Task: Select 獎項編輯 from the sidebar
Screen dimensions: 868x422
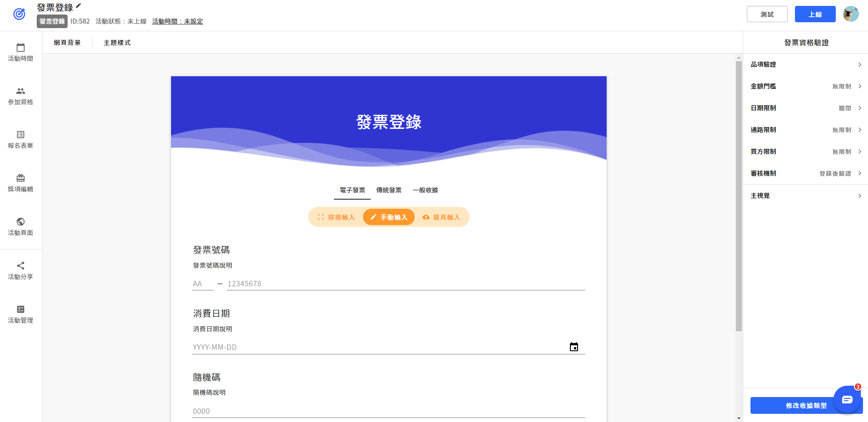Action: [20, 182]
